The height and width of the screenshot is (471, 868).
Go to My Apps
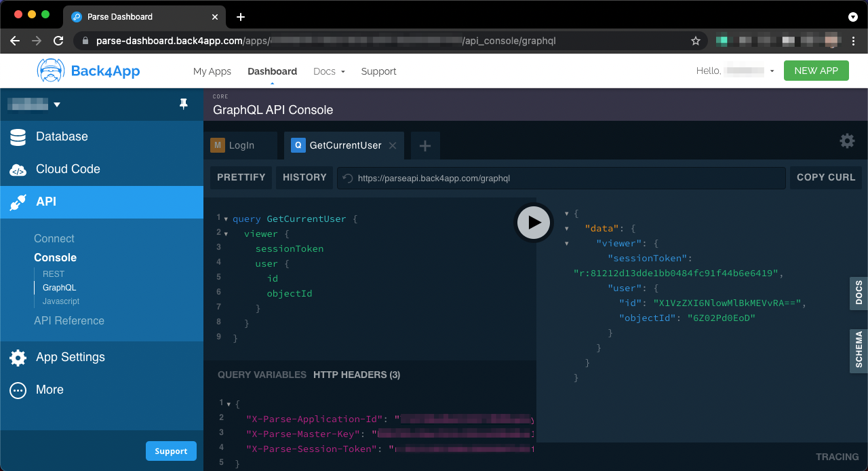pos(212,71)
